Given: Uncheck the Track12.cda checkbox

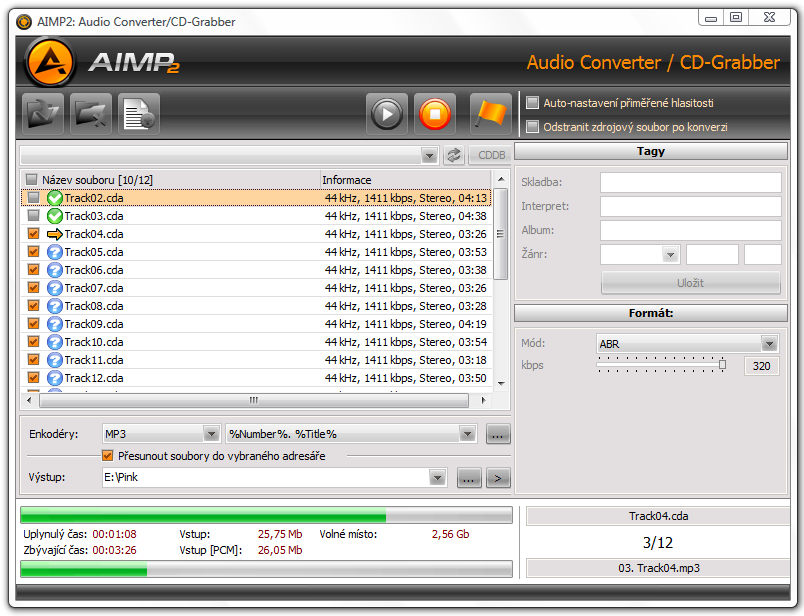Looking at the screenshot, I should coord(34,377).
